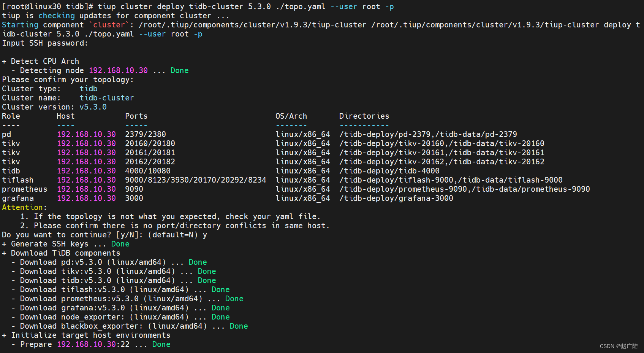Click 'checking' in the tiup updates line
Viewport: 644px width, 353px height.
pyautogui.click(x=57, y=16)
